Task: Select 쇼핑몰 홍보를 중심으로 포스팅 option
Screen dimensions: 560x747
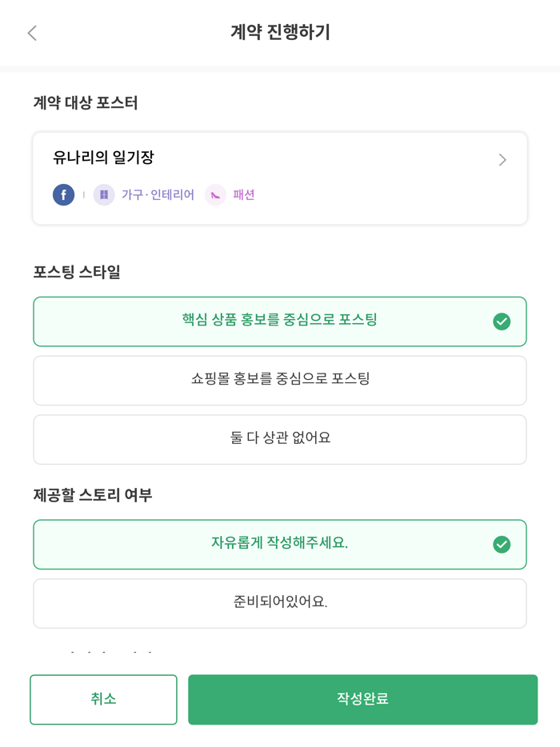Action: [279, 381]
